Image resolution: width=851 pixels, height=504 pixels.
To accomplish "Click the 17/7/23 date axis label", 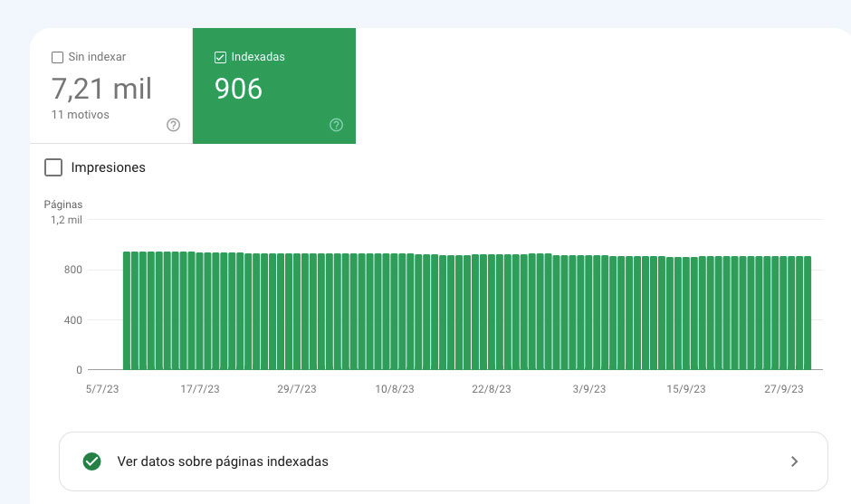I will [199, 389].
